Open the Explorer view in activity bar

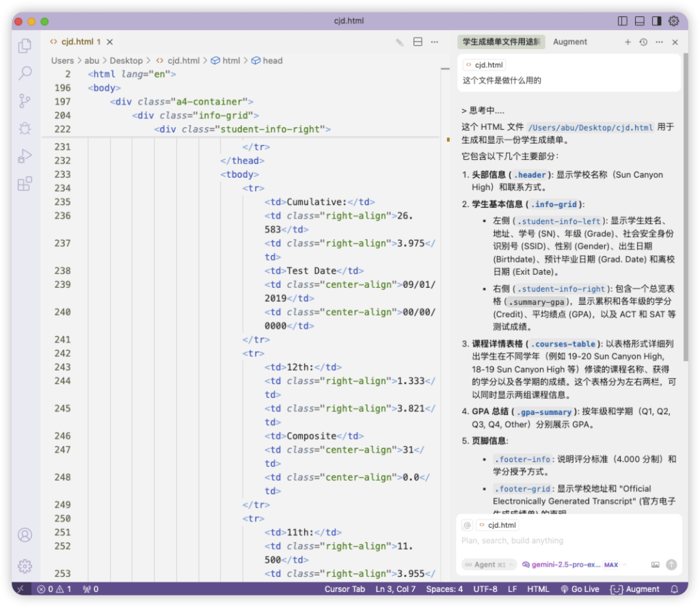(x=25, y=46)
